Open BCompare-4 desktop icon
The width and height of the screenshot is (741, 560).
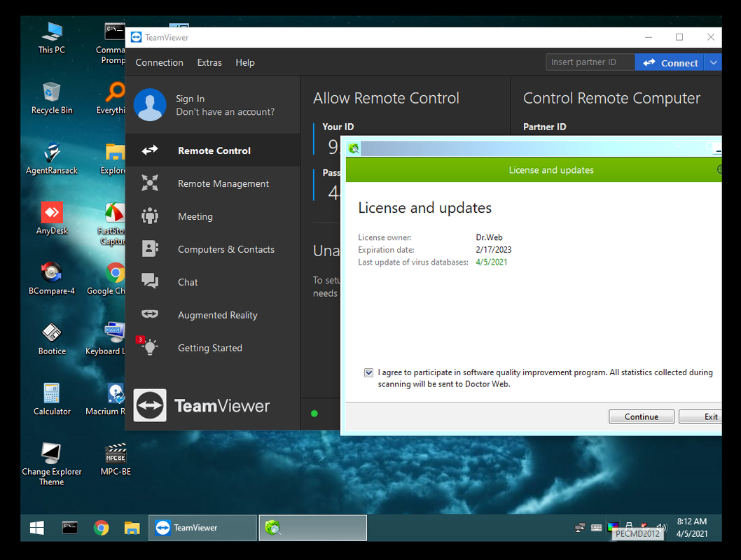(52, 279)
